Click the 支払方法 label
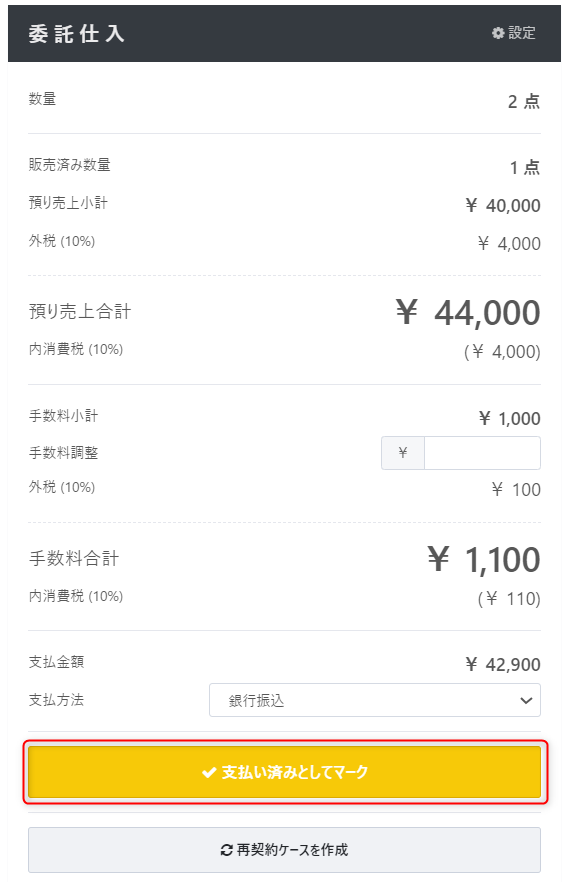 56,700
